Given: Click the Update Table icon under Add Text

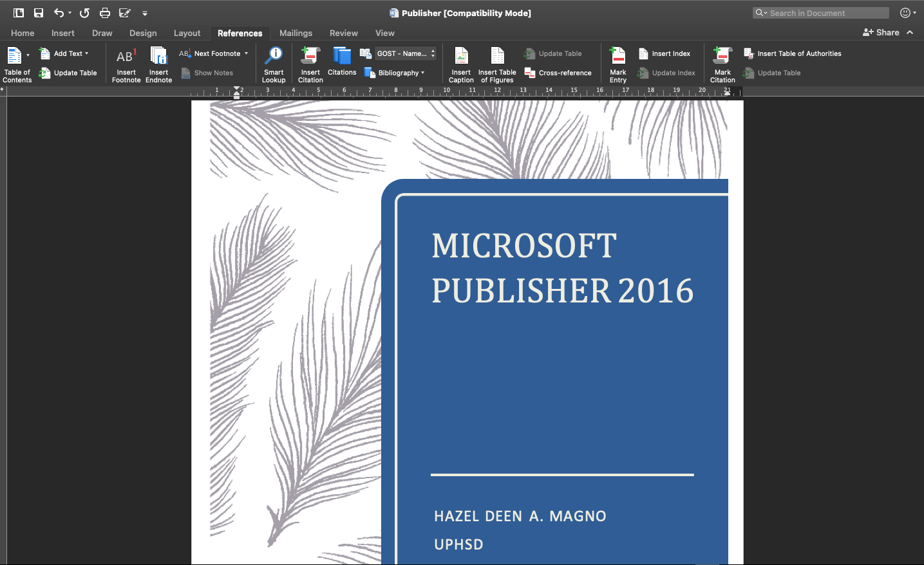Looking at the screenshot, I should pos(44,73).
